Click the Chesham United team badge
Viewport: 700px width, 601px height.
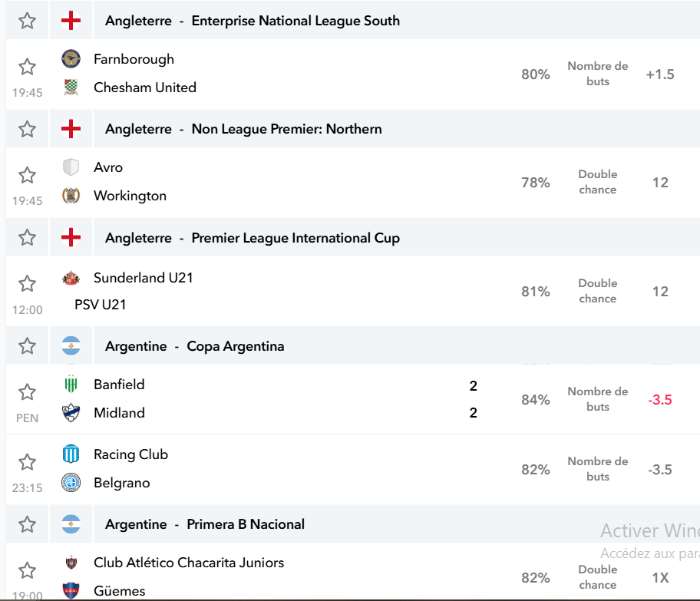coord(71,87)
